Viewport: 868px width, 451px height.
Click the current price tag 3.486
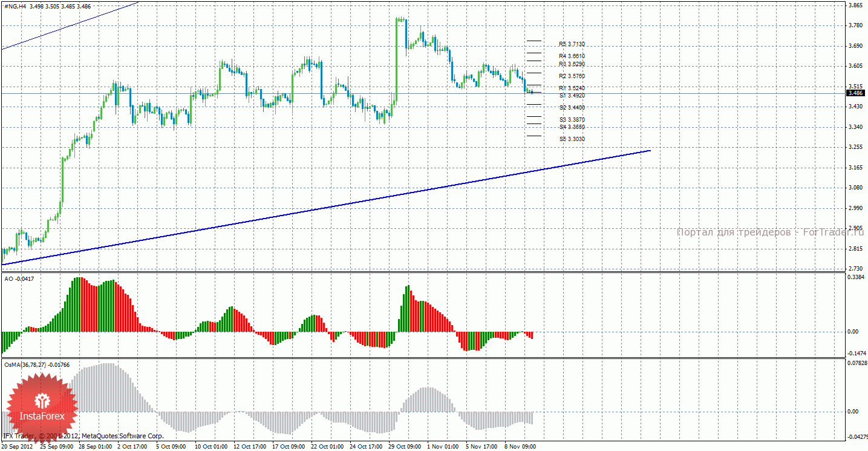click(x=855, y=93)
